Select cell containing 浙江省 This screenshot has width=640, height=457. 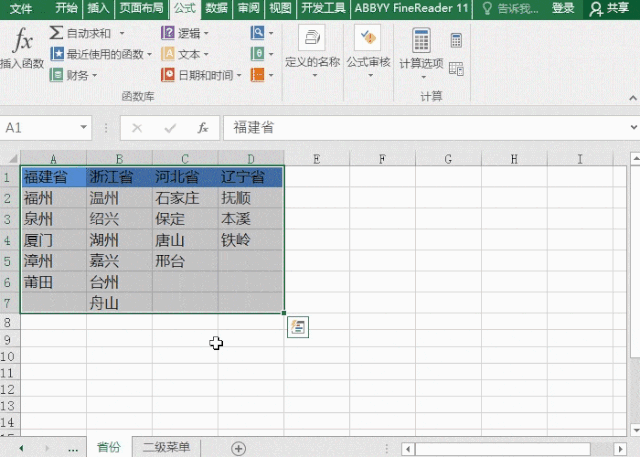pyautogui.click(x=120, y=177)
